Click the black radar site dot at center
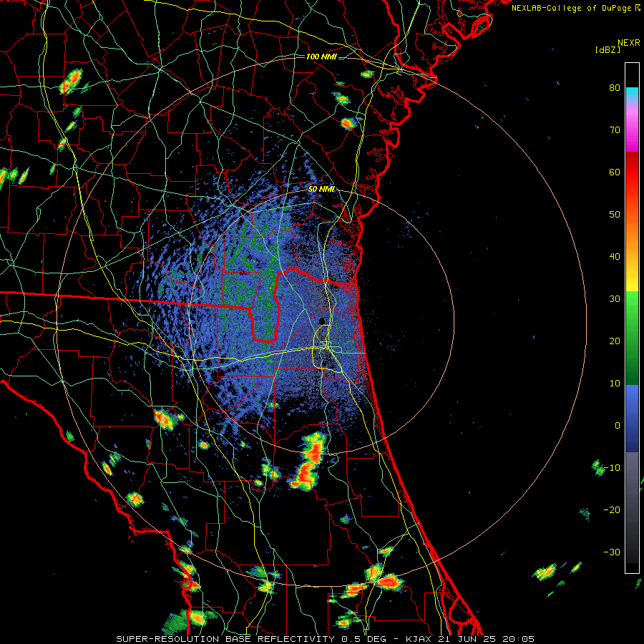Screen dimensions: 644x644 [x=323, y=321]
